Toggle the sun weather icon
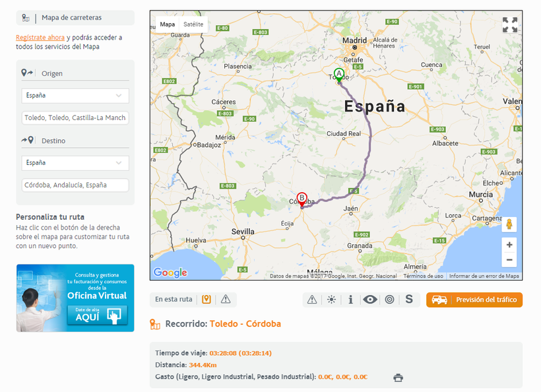The image size is (541, 392). [331, 300]
